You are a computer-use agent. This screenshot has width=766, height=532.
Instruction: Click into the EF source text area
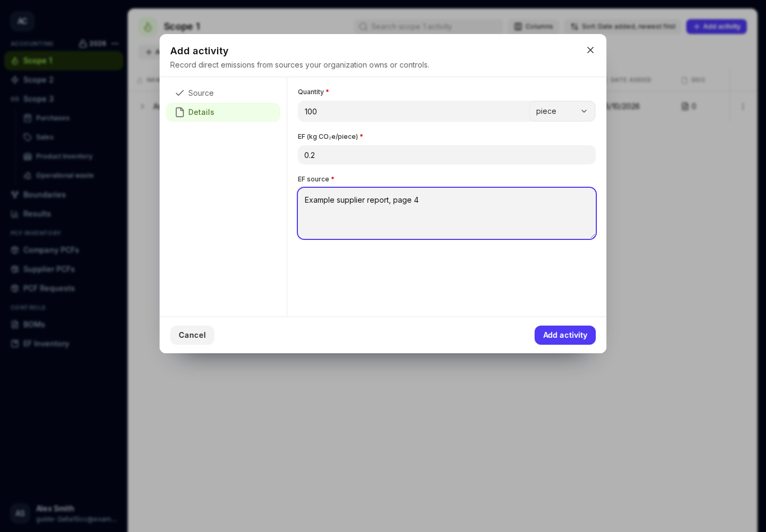447,213
